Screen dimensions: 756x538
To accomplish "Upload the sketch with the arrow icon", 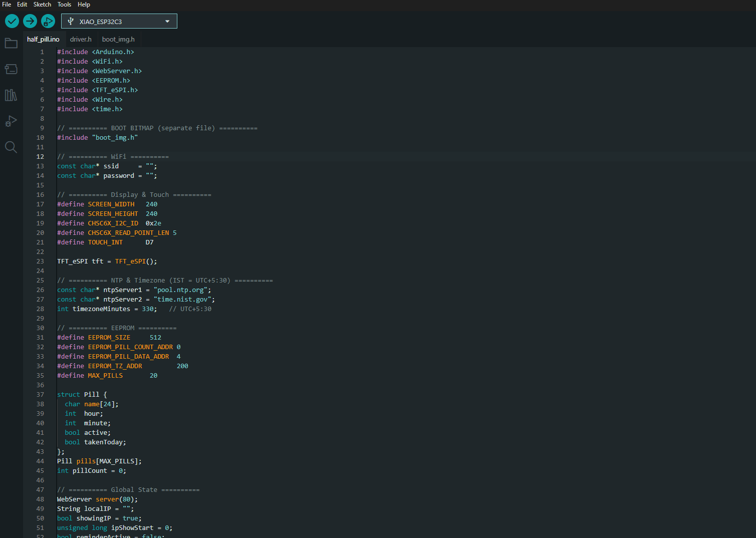I will coord(30,21).
